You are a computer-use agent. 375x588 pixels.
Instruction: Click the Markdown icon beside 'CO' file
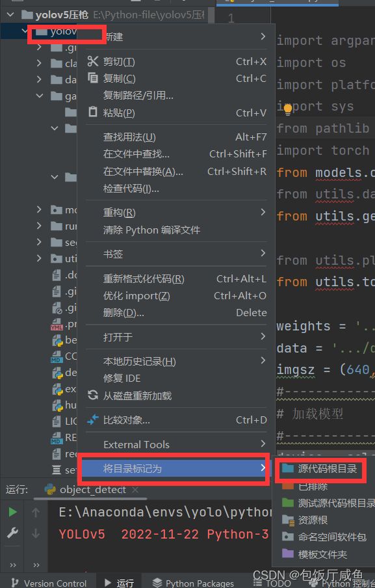pos(57,356)
